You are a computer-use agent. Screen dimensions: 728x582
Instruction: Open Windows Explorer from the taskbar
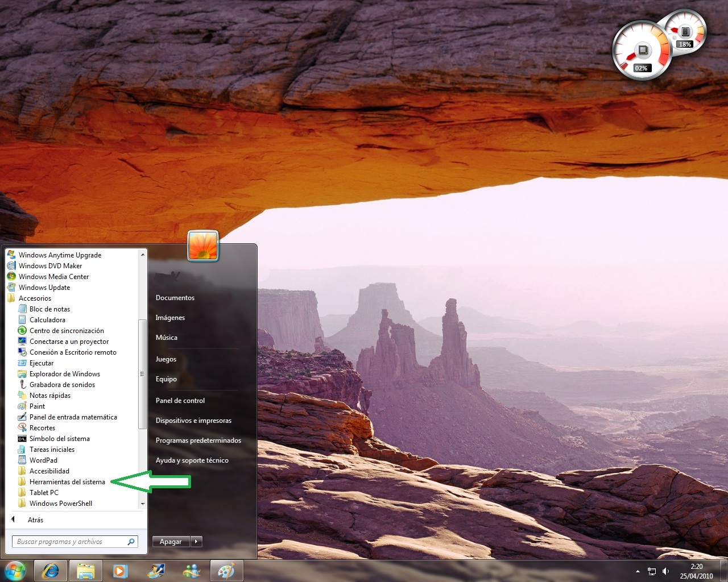coord(86,571)
